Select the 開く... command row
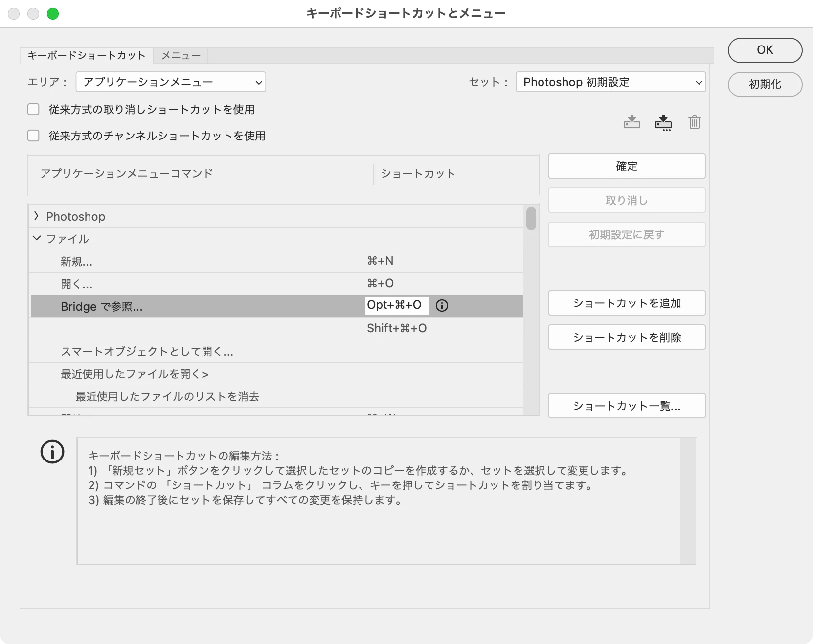The width and height of the screenshot is (813, 644). [276, 284]
